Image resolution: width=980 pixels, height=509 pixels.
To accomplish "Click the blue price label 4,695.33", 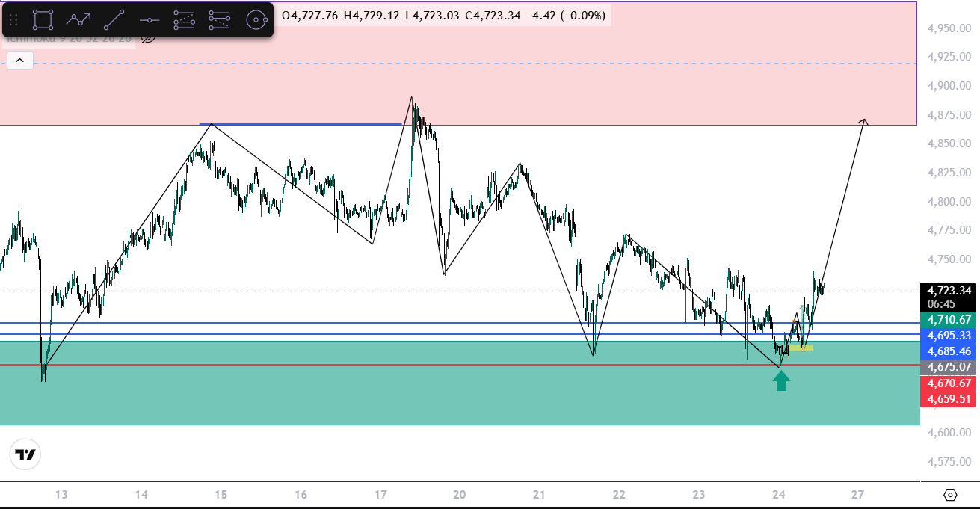I will point(949,336).
